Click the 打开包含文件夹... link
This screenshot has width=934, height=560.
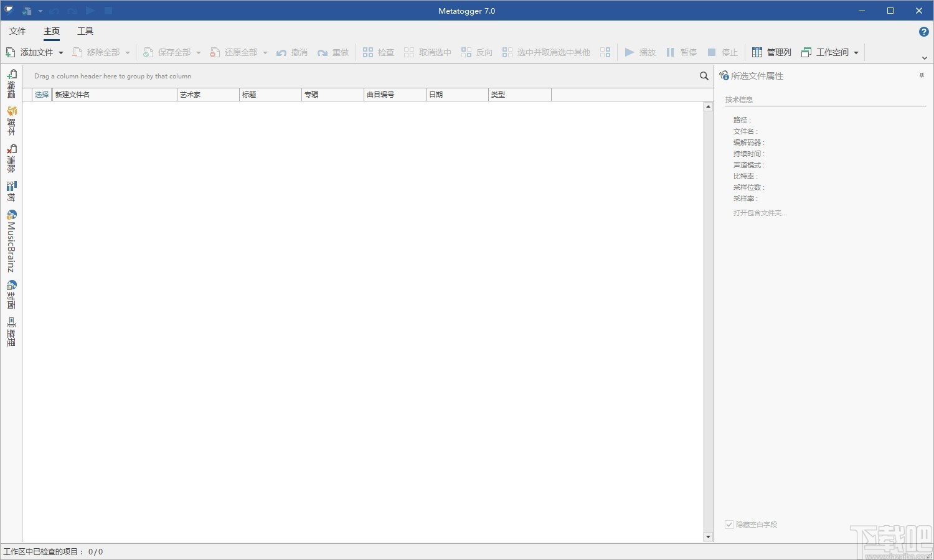tap(760, 213)
